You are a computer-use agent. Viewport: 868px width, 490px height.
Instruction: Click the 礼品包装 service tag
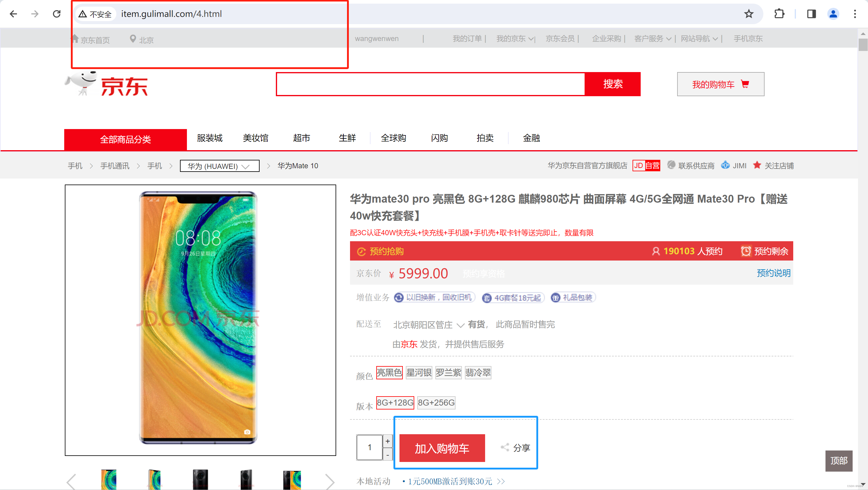[x=573, y=297]
